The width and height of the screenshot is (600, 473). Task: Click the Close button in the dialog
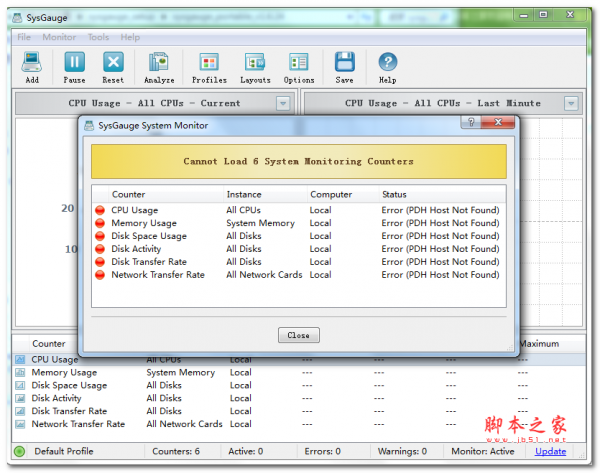click(x=298, y=335)
